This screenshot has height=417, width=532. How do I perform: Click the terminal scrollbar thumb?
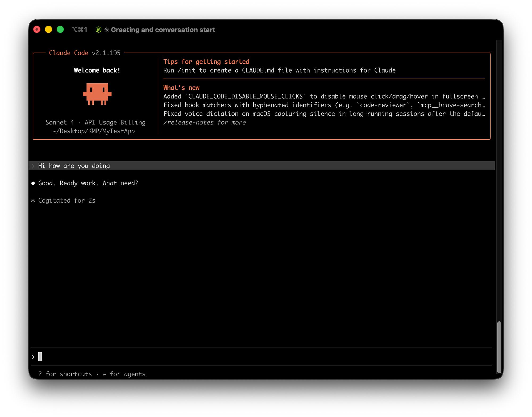coord(499,347)
